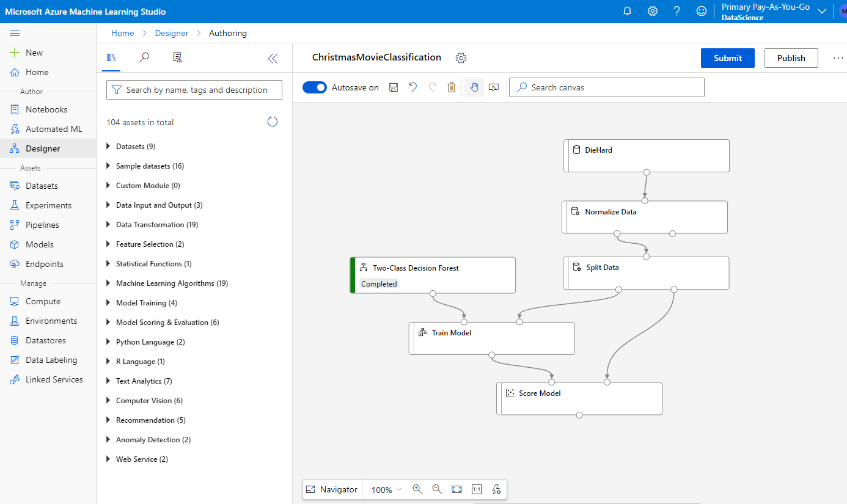Click the save pipeline icon
The image size is (847, 504).
click(394, 87)
